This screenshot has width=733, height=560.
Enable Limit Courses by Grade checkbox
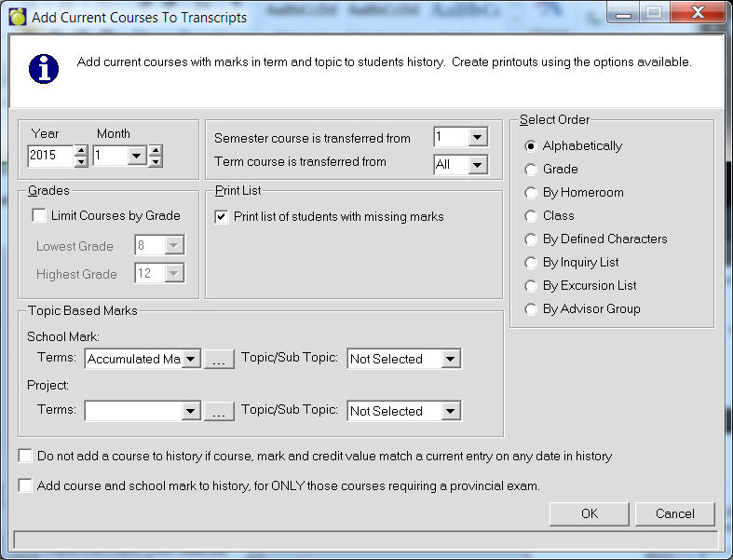click(39, 215)
